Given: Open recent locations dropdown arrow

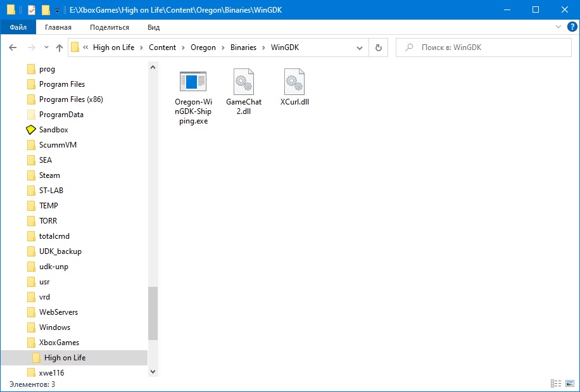Looking at the screenshot, I should pos(46,47).
